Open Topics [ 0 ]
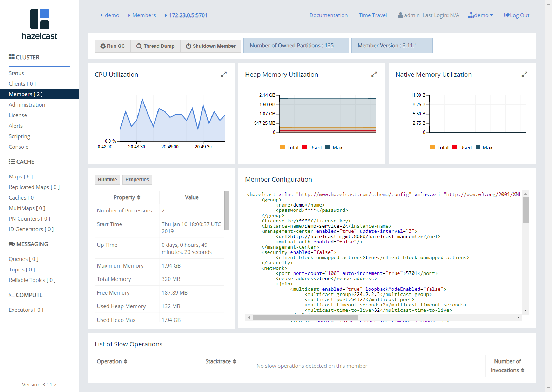The image size is (552, 392). [x=22, y=269]
